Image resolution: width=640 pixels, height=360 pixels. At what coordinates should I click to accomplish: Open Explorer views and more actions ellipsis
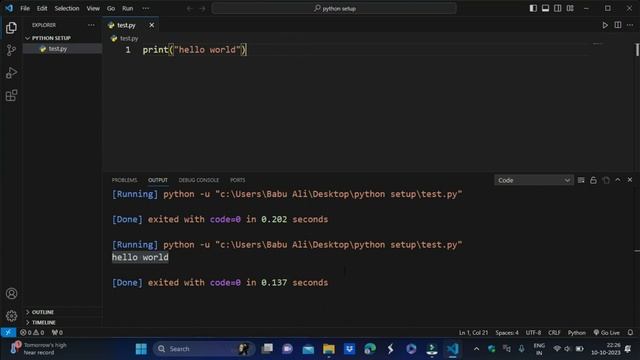pos(91,25)
